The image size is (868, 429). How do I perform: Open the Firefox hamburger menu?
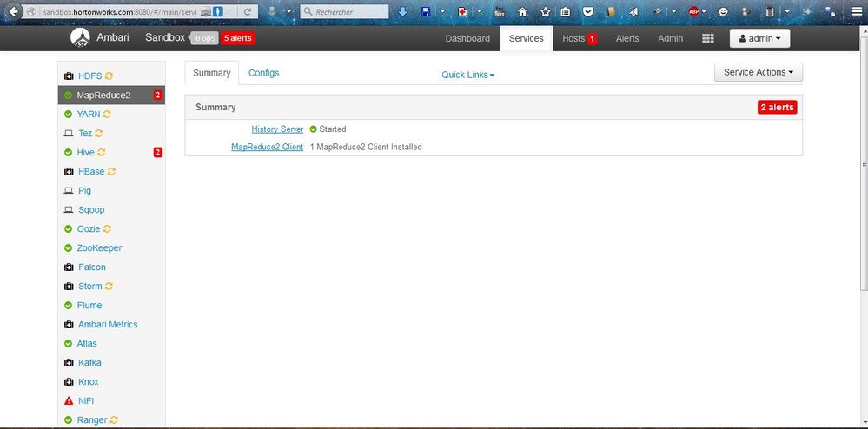(857, 11)
